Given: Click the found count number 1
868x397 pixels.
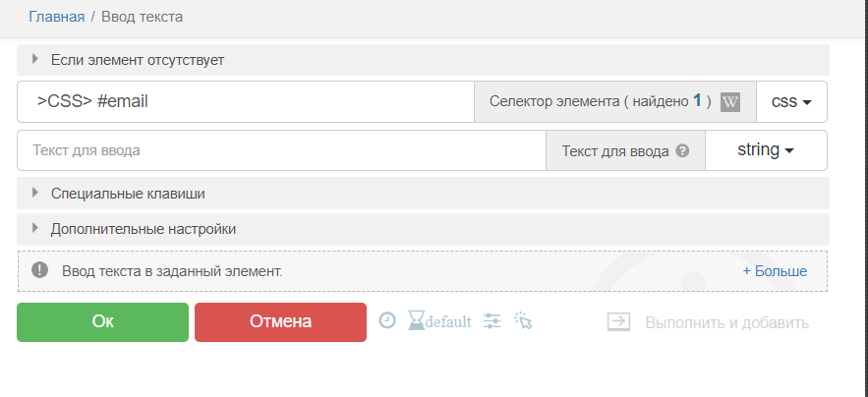Looking at the screenshot, I should [697, 100].
